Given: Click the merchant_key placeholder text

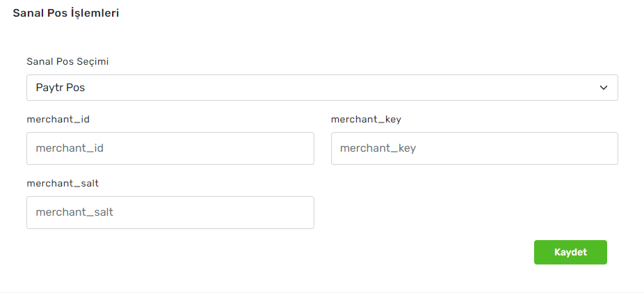Looking at the screenshot, I should click(x=378, y=148).
